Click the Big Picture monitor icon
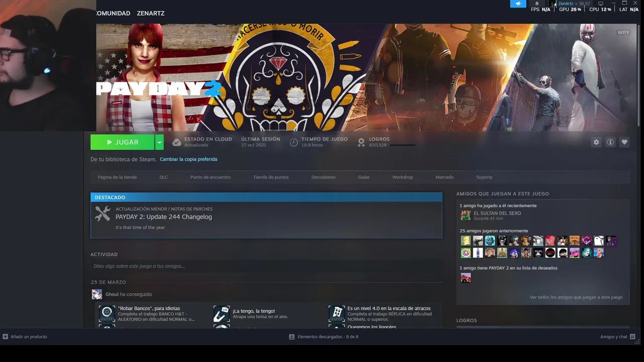Viewport: 644px width, 362px height. coord(600,4)
